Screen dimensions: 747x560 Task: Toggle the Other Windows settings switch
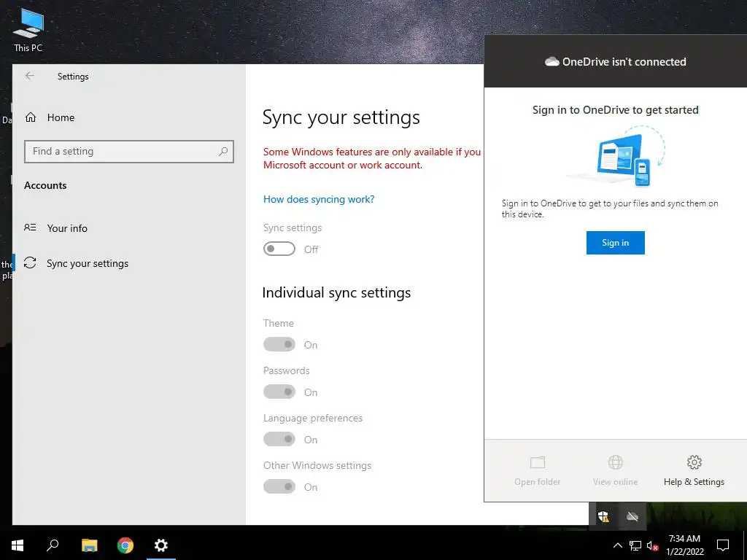coord(279,486)
